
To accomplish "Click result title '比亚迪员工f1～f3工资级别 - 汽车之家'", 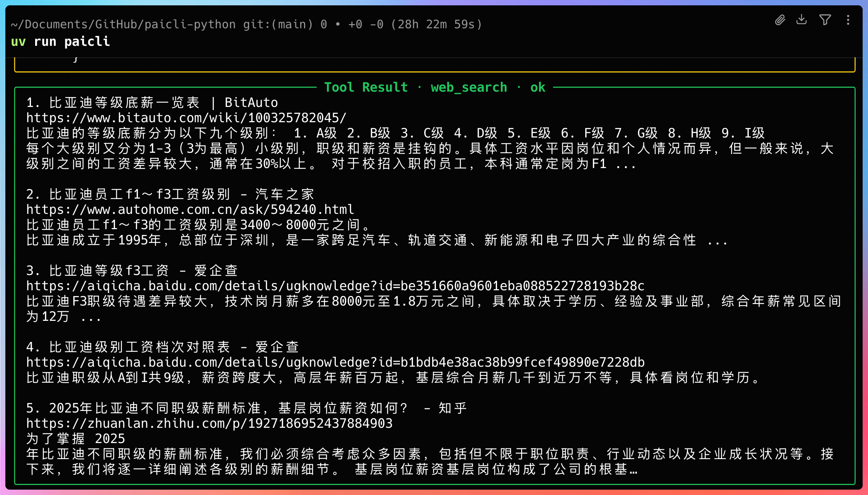I will pos(170,194).
